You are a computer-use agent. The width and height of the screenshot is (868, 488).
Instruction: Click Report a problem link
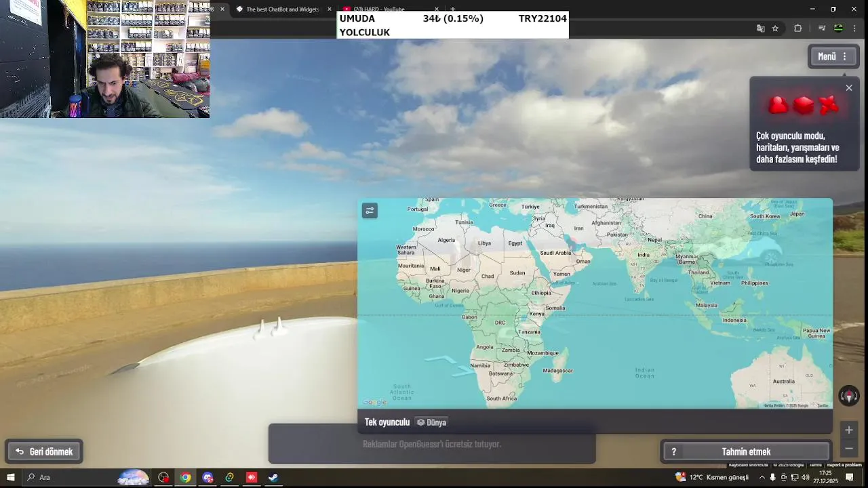[844, 465]
